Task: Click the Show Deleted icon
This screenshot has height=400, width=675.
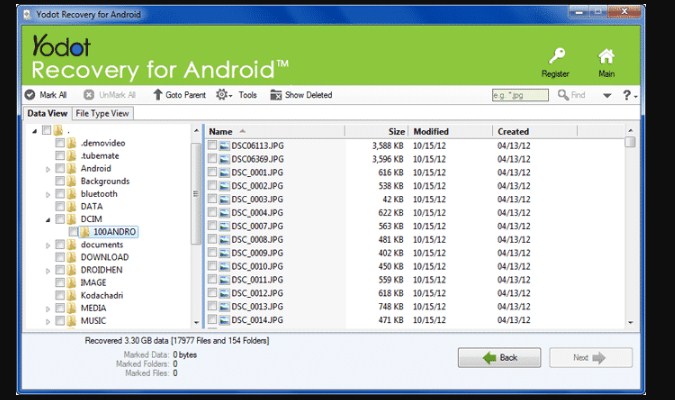Action: tap(276, 95)
